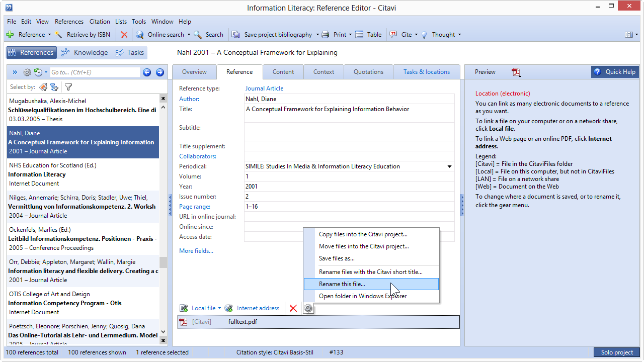Image resolution: width=644 pixels, height=362 pixels.
Task: Open the recent references clock icon
Action: [x=38, y=72]
